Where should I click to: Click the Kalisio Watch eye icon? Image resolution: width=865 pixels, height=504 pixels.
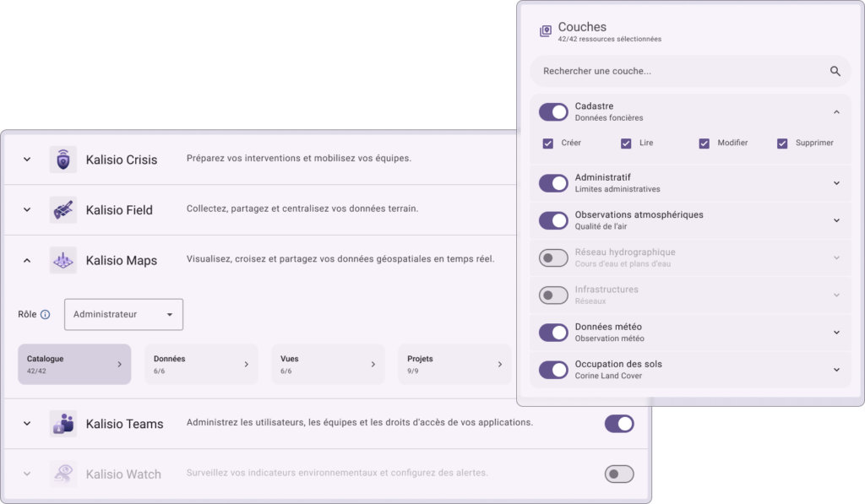[x=63, y=474]
